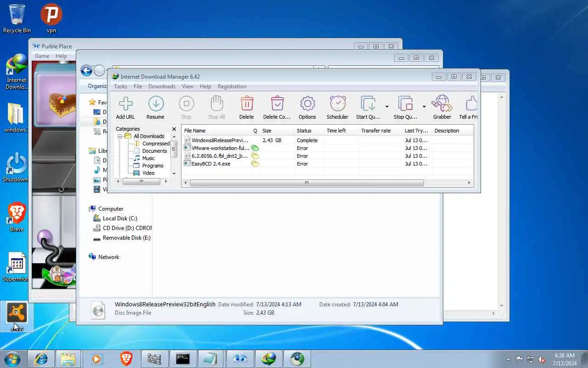This screenshot has height=368, width=588.
Task: Click Windows Start button
Action: (12, 358)
